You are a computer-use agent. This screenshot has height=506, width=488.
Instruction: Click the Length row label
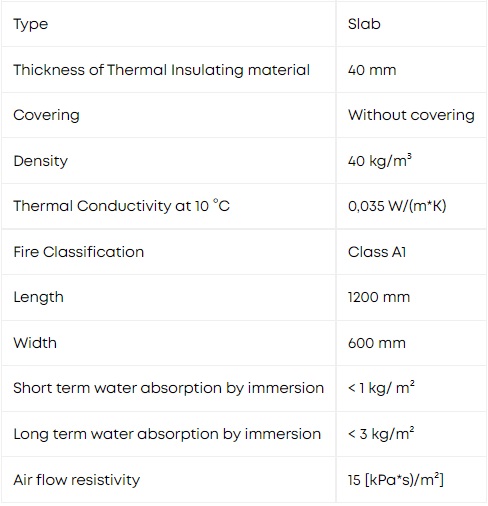(x=38, y=297)
